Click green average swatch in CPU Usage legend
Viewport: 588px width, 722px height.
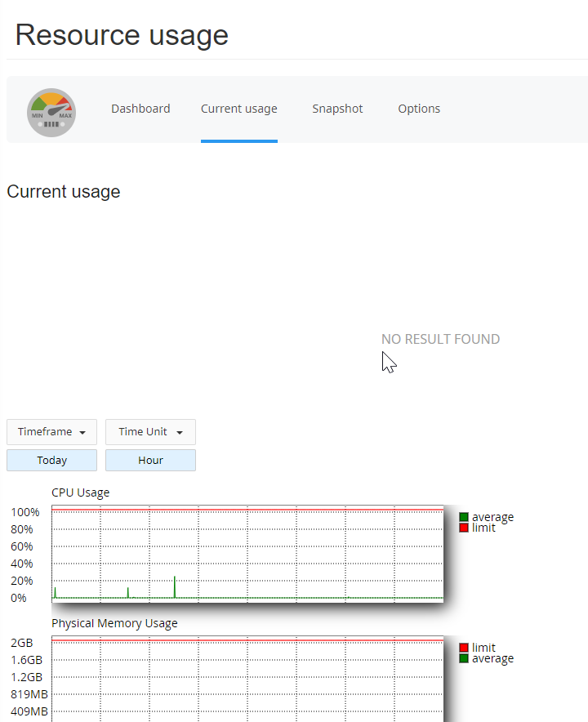click(x=464, y=517)
